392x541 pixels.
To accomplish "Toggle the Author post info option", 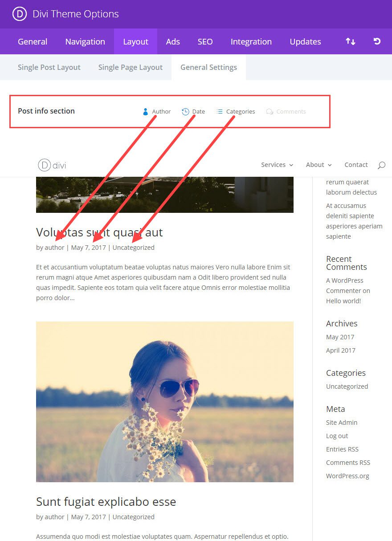I will tap(156, 111).
